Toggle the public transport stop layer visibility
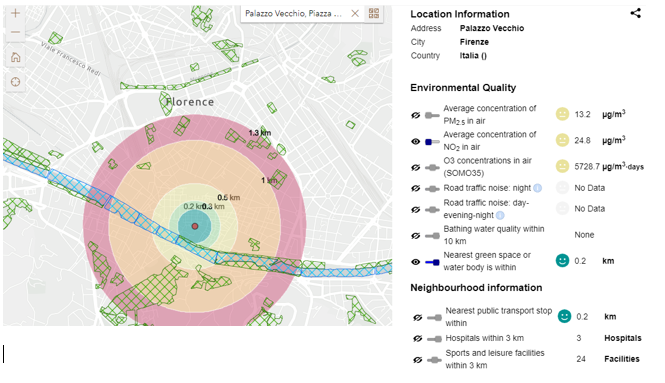This screenshot has height=383, width=665. pos(418,317)
